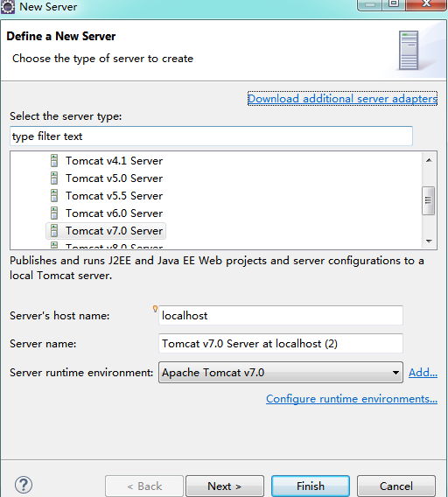Click the Add... runtime link
The image size is (448, 497).
click(423, 373)
